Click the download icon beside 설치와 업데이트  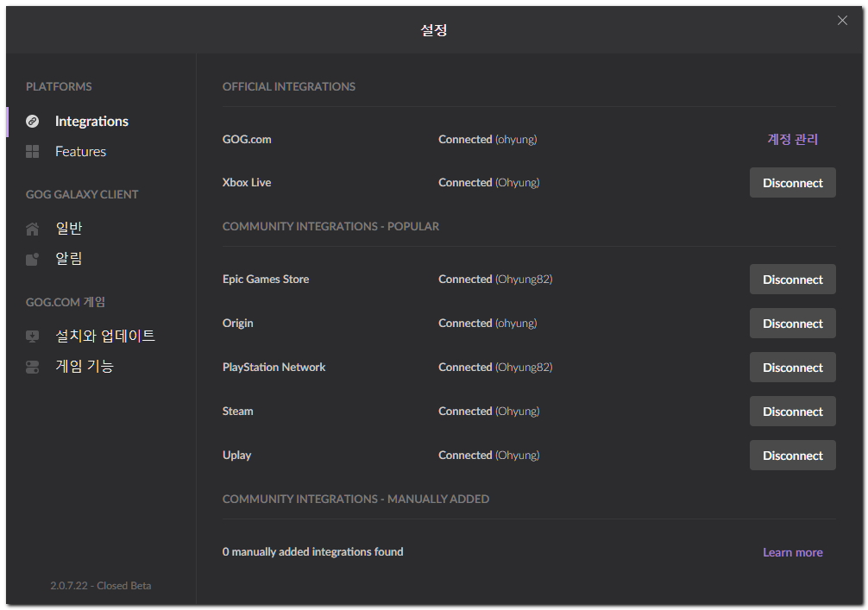point(33,336)
